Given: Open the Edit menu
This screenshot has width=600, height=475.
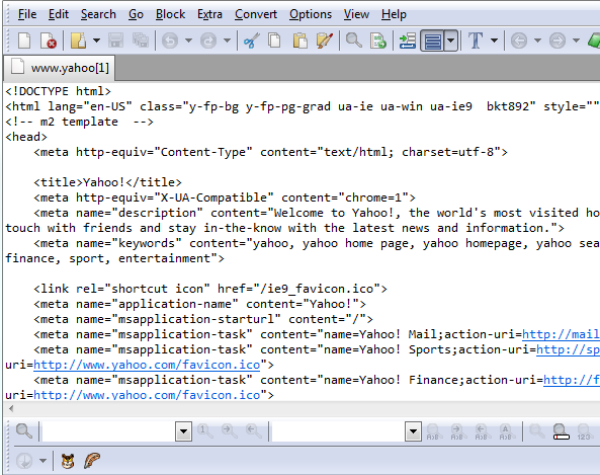Looking at the screenshot, I should coord(58,14).
